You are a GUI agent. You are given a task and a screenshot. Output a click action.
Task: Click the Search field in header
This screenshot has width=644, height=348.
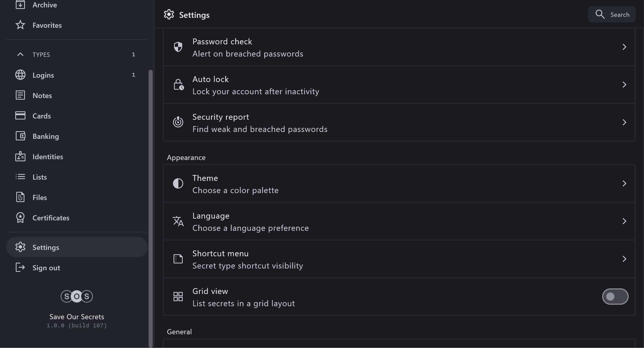[612, 15]
